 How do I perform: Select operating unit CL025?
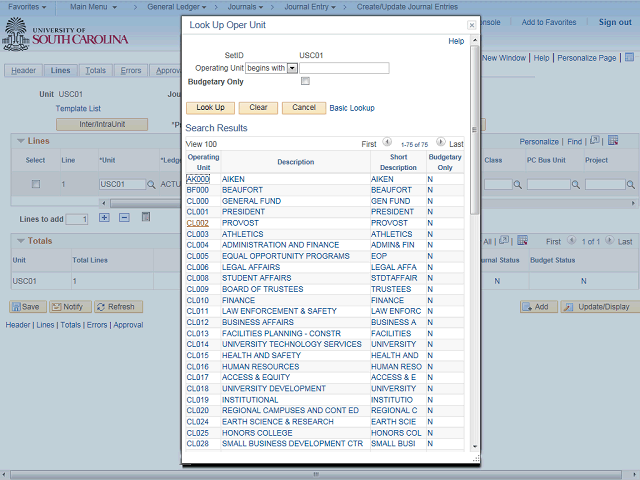point(198,433)
